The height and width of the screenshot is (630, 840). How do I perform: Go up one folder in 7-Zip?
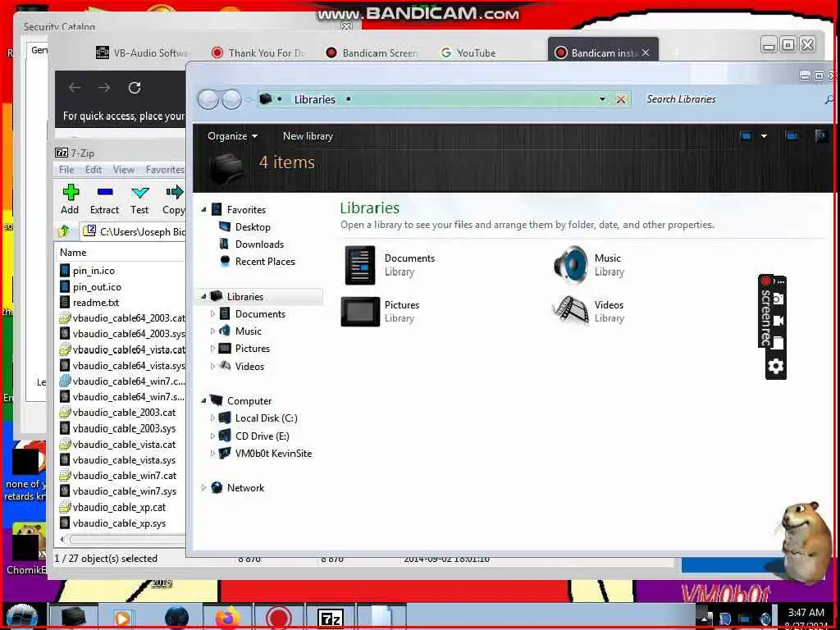tap(64, 231)
